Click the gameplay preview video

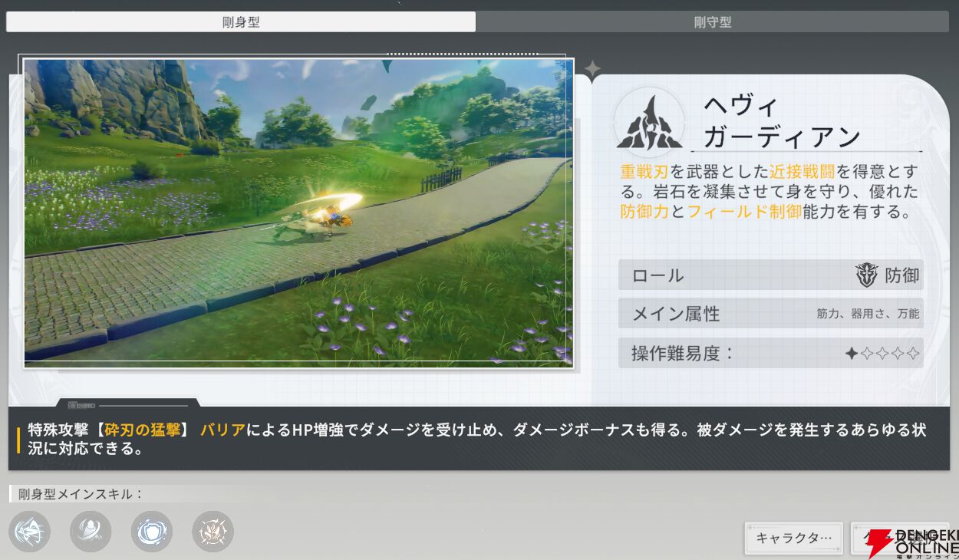click(x=298, y=212)
